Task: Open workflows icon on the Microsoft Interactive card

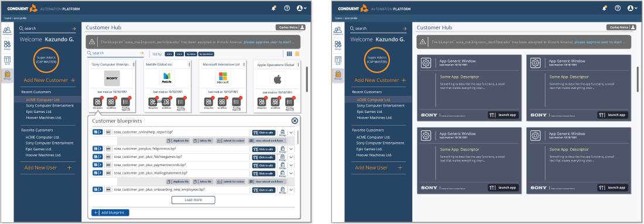Action: [222, 102]
